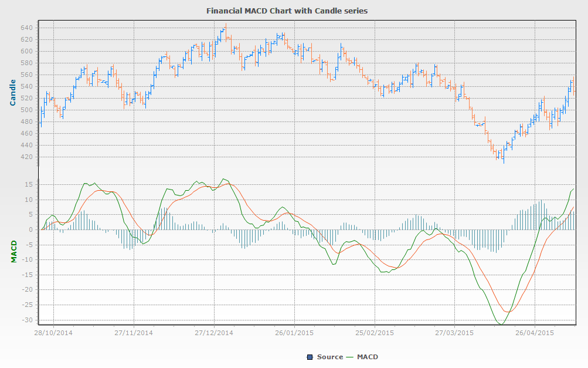The width and height of the screenshot is (588, 368).
Task: Click the -20 value on MACD axis
Action: [x=27, y=290]
